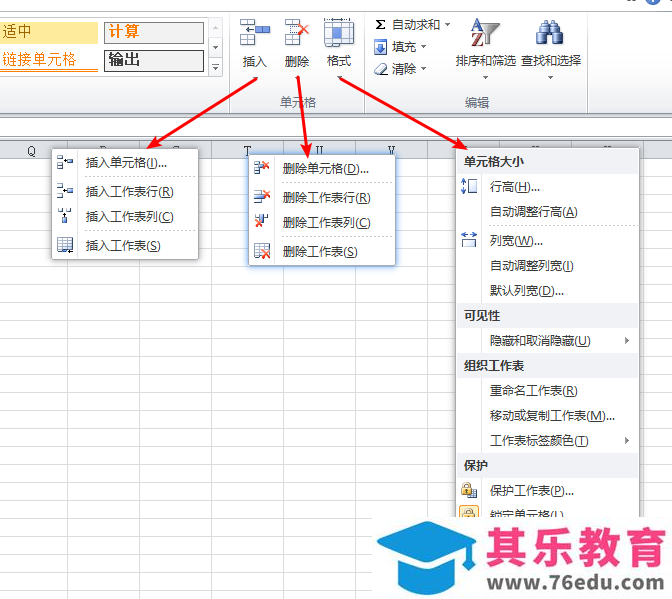Choose 插入工作表行(R) menu item
The height and width of the screenshot is (599, 672).
125,192
